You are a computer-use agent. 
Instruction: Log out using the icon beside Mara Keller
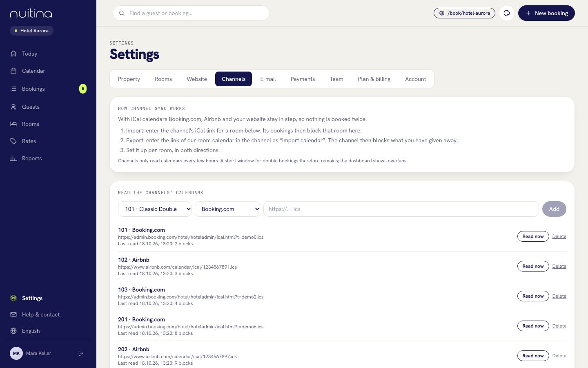pos(81,353)
